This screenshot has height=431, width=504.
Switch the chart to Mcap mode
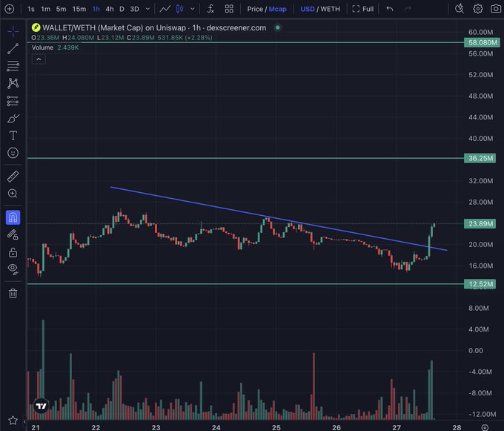[x=277, y=9]
